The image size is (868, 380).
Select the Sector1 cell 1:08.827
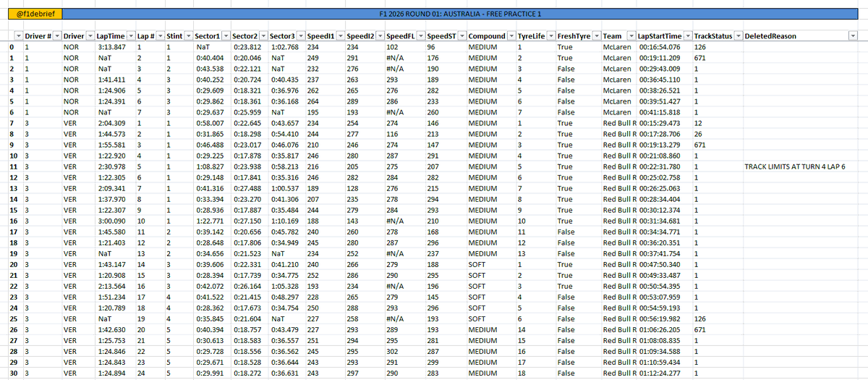click(212, 167)
